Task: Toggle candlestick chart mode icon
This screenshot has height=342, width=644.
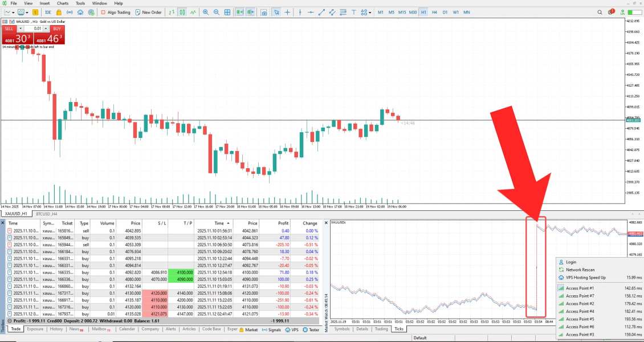Action: click(x=182, y=13)
